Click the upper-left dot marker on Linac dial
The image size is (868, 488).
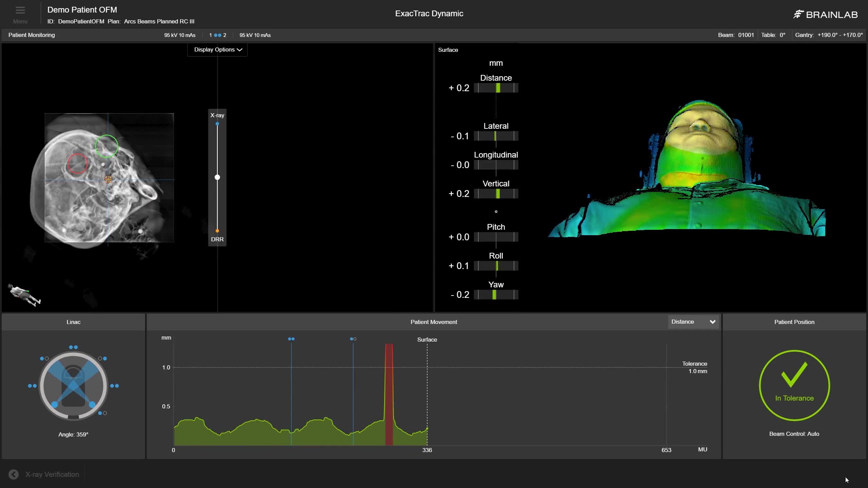(x=44, y=358)
